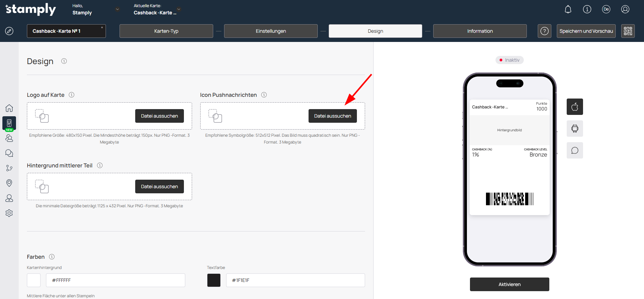Screen dimensions: 644x299
Task: Switch to the Einstellungen tab
Action: click(x=270, y=31)
